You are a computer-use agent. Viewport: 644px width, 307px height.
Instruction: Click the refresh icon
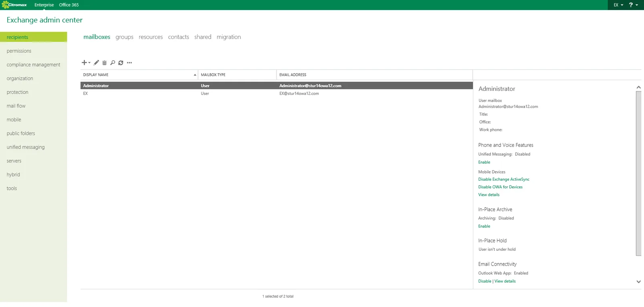coord(121,63)
